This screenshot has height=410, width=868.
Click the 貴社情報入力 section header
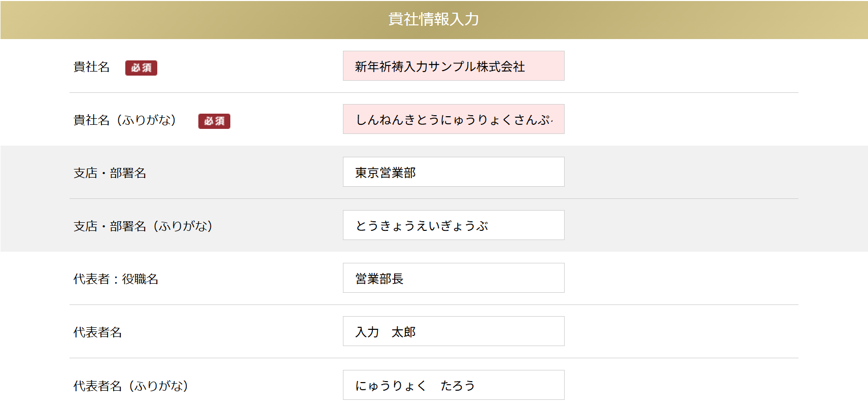(434, 20)
